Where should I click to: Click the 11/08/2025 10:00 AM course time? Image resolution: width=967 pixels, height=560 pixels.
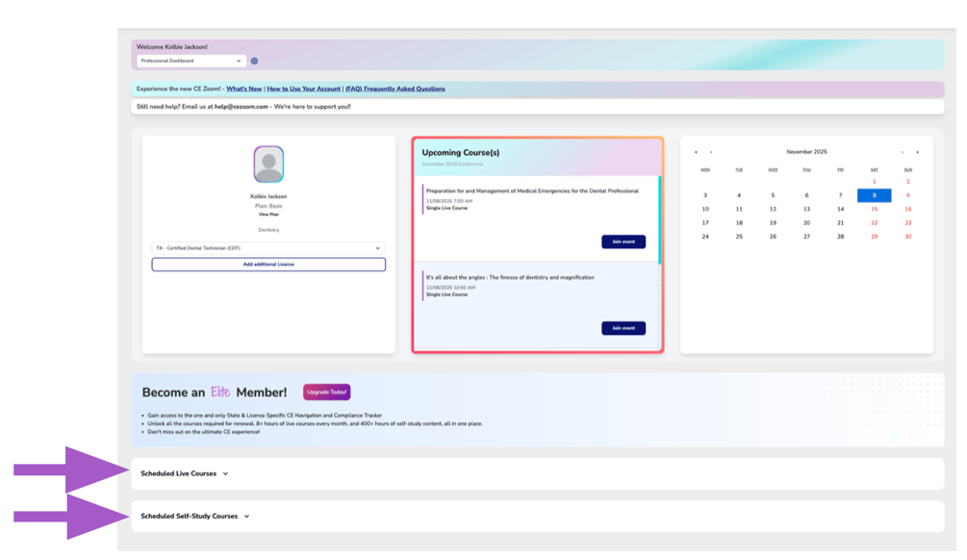coord(451,288)
